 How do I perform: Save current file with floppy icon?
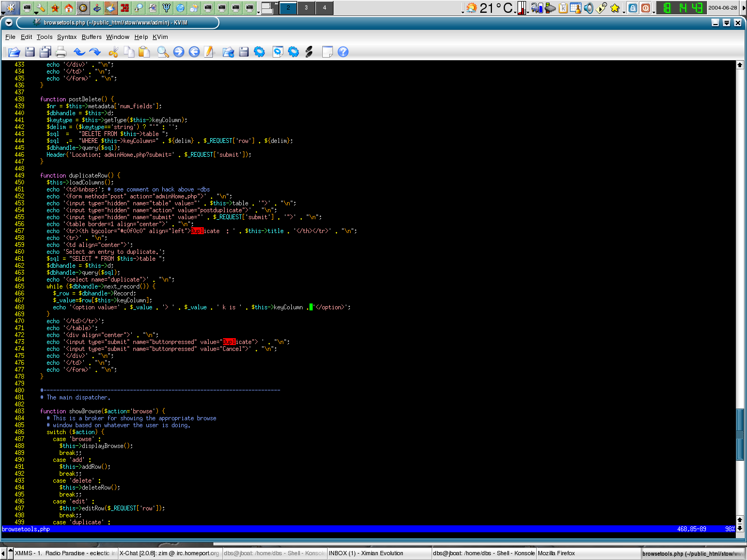pos(30,52)
